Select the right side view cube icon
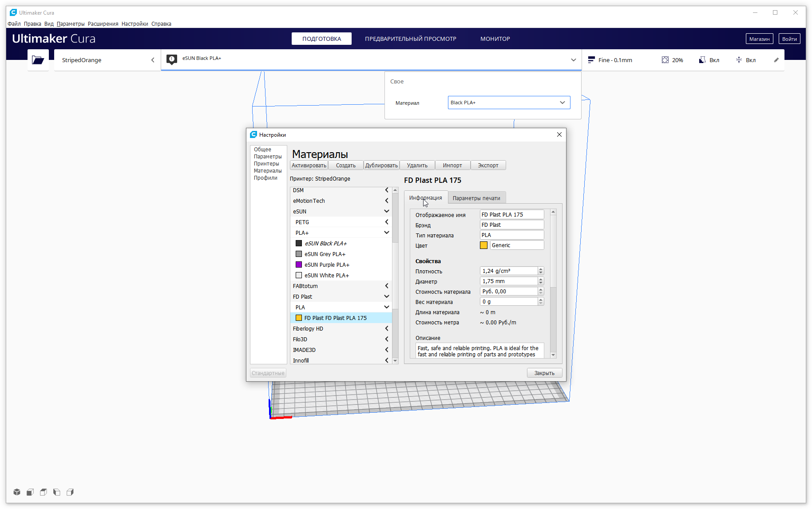 pyautogui.click(x=70, y=492)
